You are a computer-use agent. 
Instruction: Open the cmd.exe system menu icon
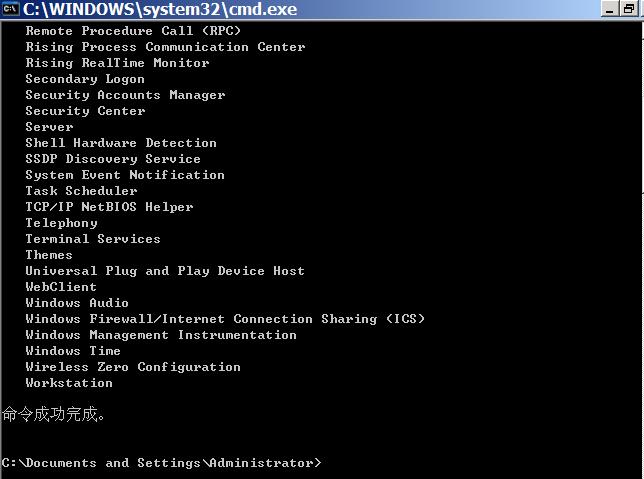(x=10, y=8)
